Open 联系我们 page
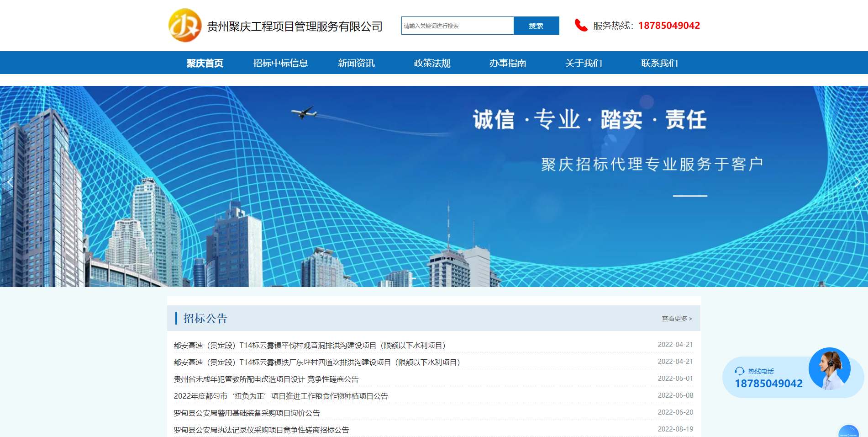Image resolution: width=868 pixels, height=437 pixels. pyautogui.click(x=659, y=63)
